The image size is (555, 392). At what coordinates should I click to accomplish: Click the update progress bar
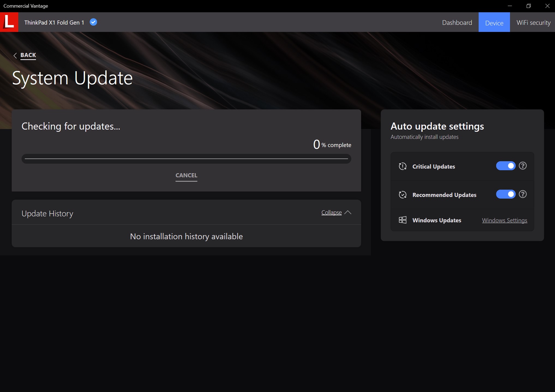point(186,159)
